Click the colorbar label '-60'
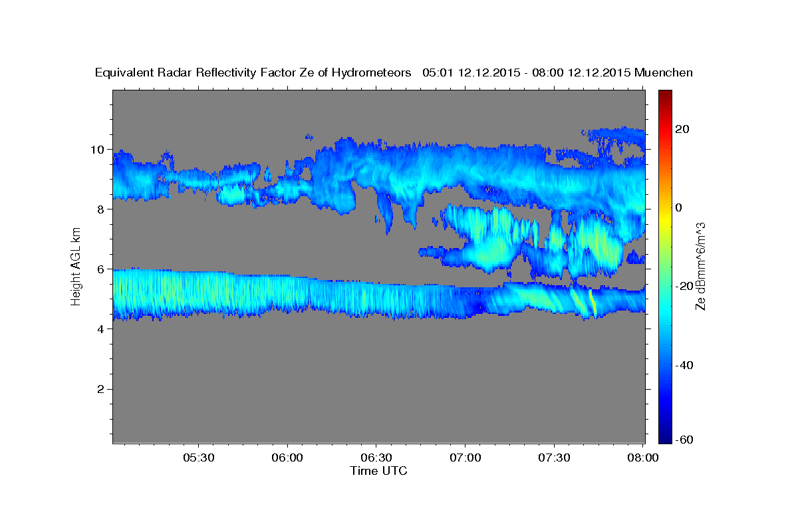The height and width of the screenshot is (532, 798). pos(684,440)
